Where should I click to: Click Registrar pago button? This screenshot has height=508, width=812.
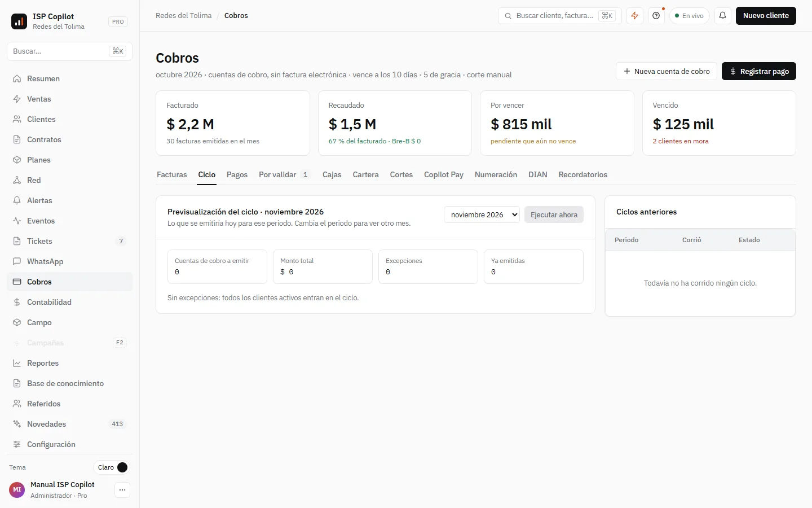(x=759, y=71)
